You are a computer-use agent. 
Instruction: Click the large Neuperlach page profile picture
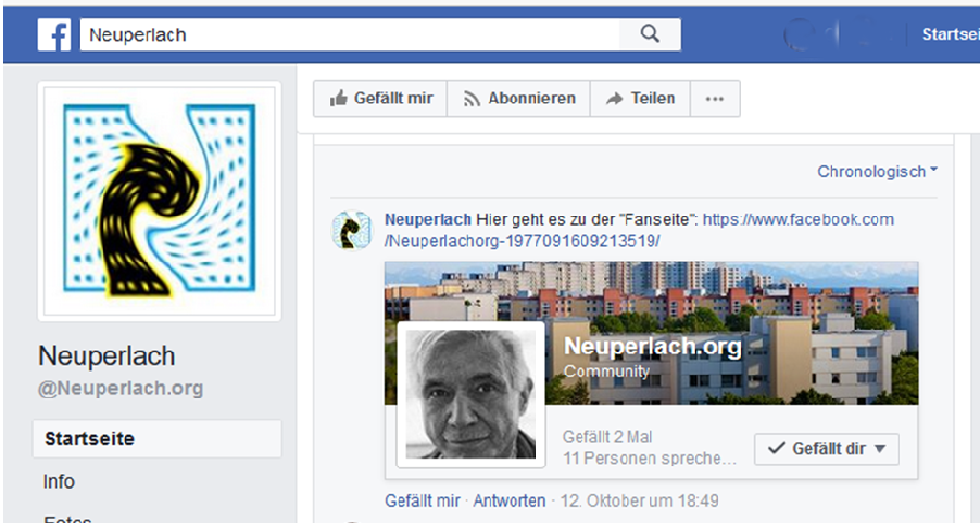point(158,200)
